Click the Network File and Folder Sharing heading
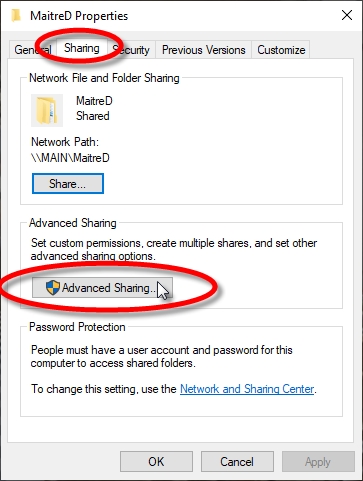This screenshot has height=481, width=363. click(104, 78)
